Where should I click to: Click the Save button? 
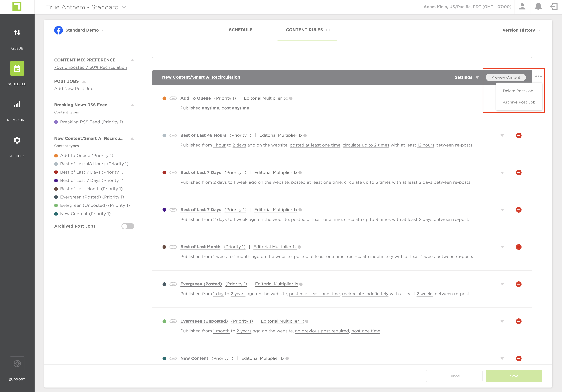tap(514, 376)
